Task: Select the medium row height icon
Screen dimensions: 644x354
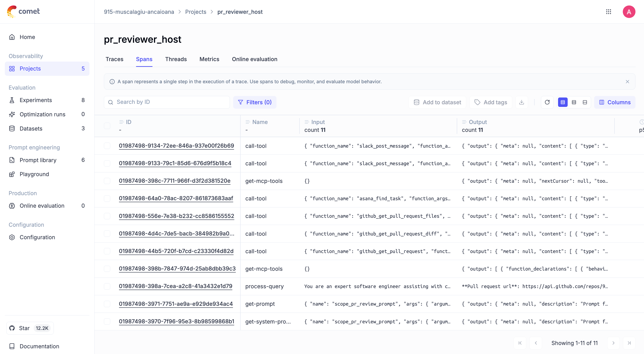Action: tap(574, 102)
